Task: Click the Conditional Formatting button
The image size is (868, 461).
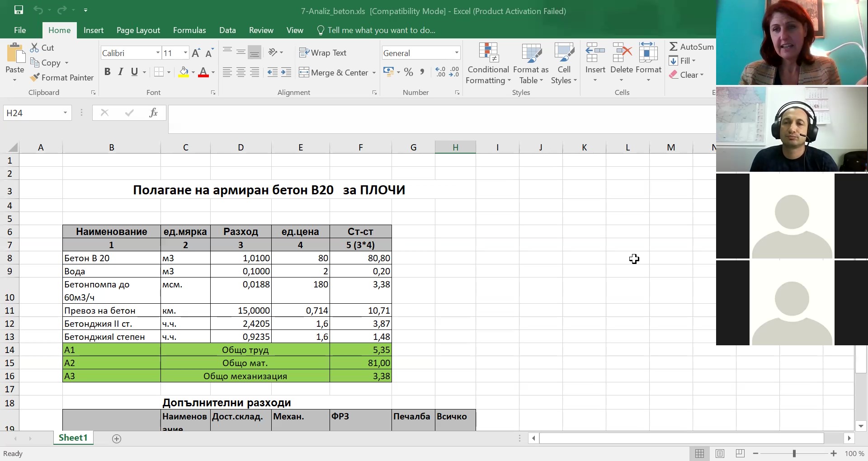Action: [488, 63]
